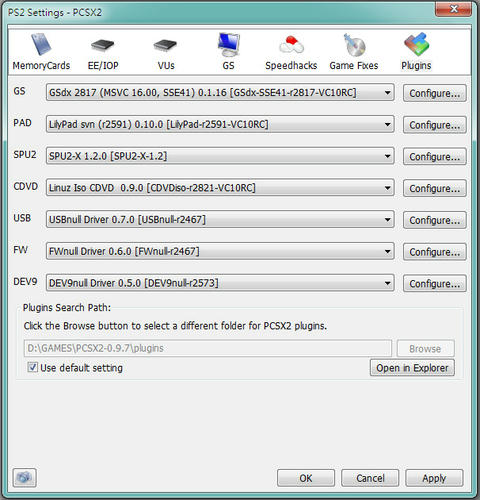
Task: Configure the GS GSdx plugin
Action: pos(435,93)
